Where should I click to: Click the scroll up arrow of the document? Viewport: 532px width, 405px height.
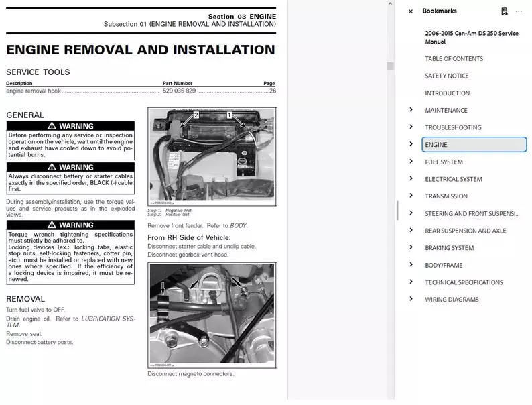tap(390, 4)
